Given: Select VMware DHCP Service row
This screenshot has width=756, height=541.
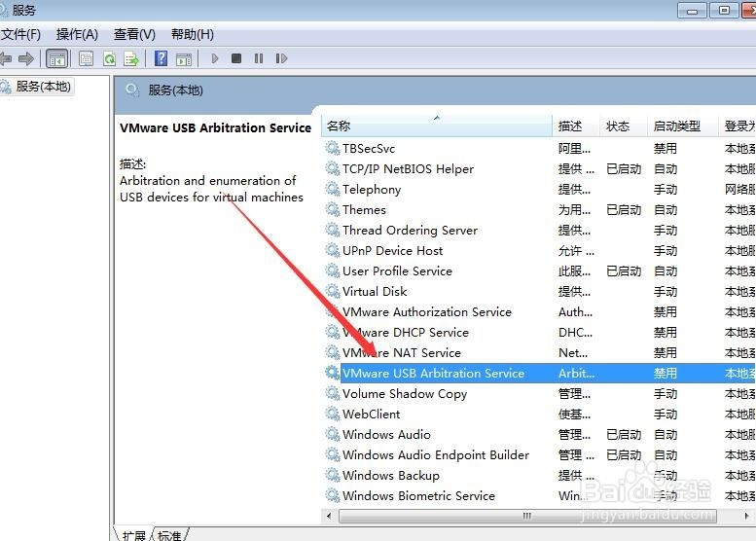Looking at the screenshot, I should (539, 332).
